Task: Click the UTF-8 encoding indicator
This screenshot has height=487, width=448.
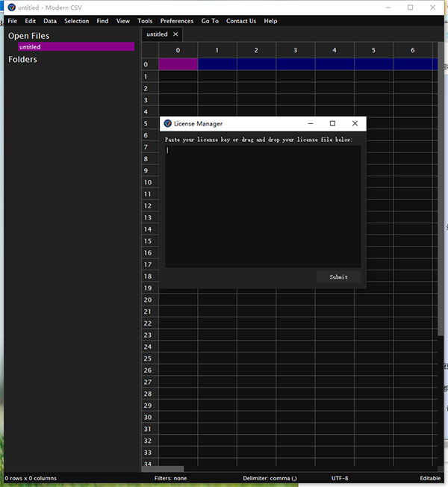Action: 340,478
